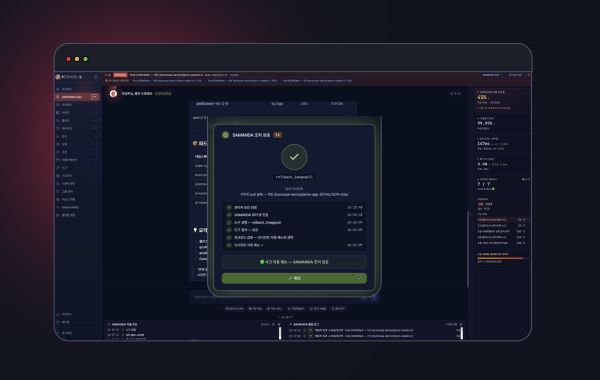Click the send icon beside the chat input
The width and height of the screenshot is (600, 380).
tap(374, 297)
